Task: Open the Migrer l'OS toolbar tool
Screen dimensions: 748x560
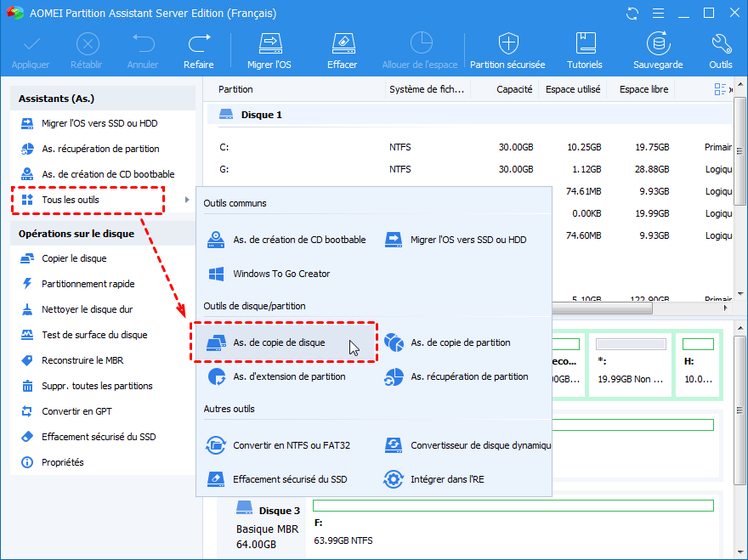Action: tap(269, 51)
